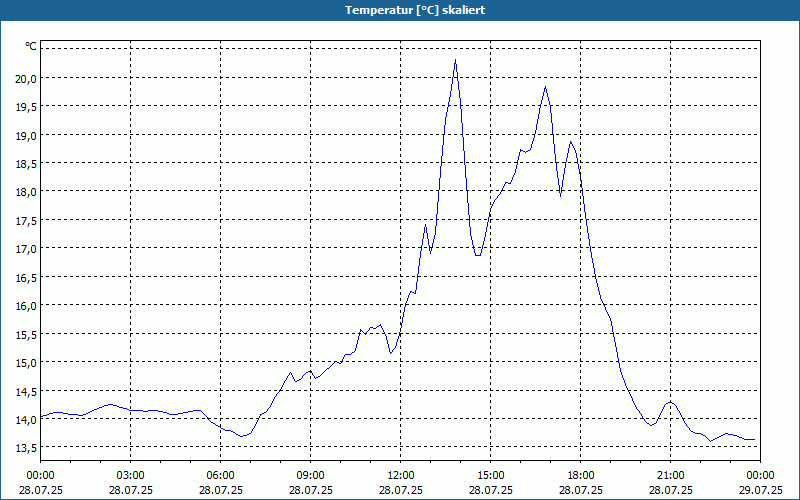The height and width of the screenshot is (500, 800).
Task: Click the 06:00 time label
Action: [x=220, y=476]
